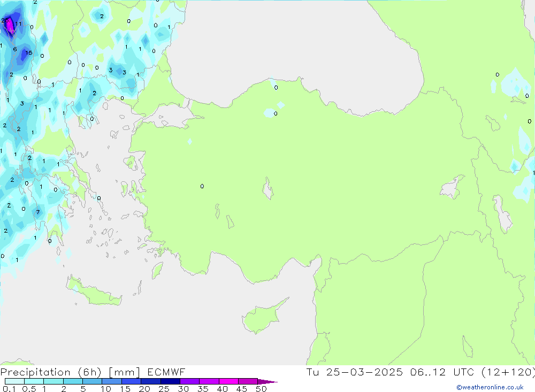Screen dimensions: 535x392
Task: Select the 10–15 mm legend swatch
Action: coord(112,381)
